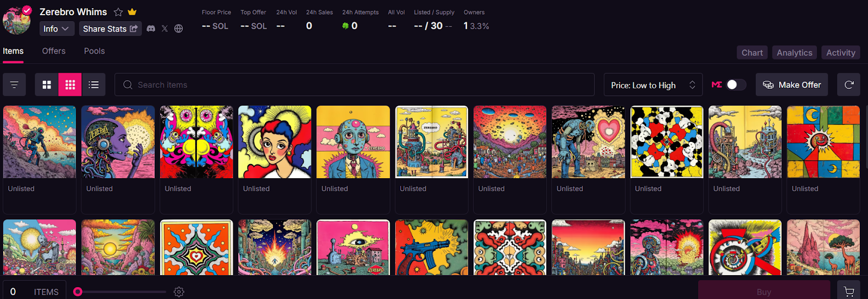The image size is (868, 299).
Task: Click the Magic Eden ME logo icon
Action: coord(717,84)
